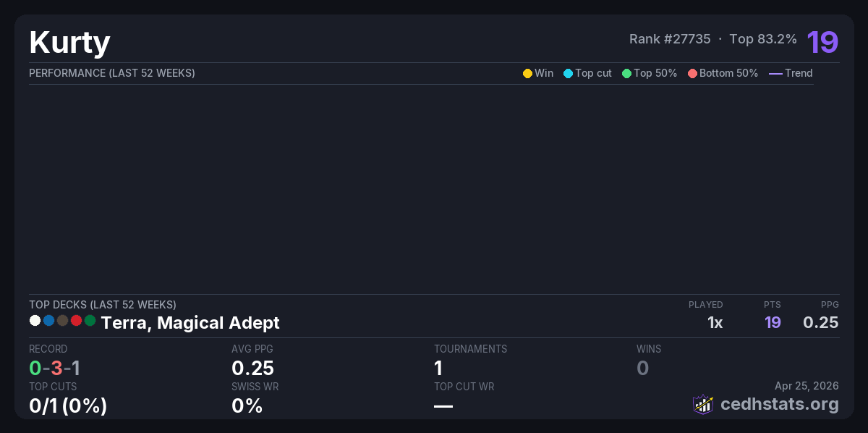
Task: Toggle the yellow Win legend marker
Action: tap(527, 73)
